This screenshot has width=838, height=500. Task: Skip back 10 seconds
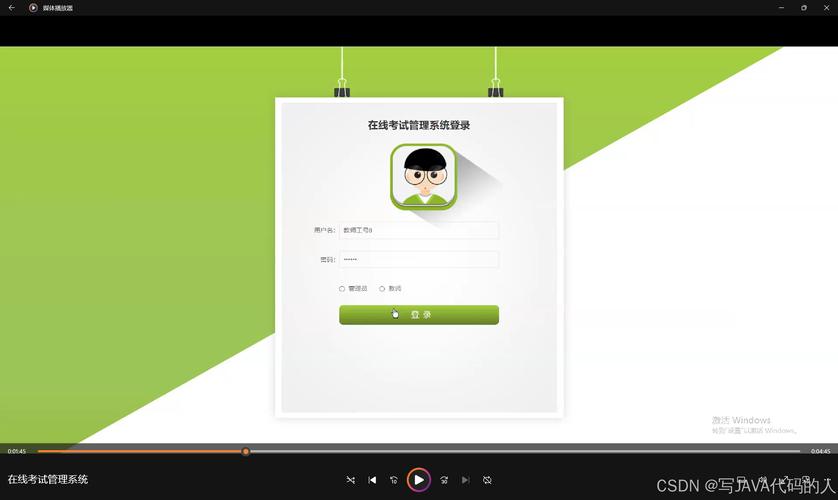coord(394,480)
